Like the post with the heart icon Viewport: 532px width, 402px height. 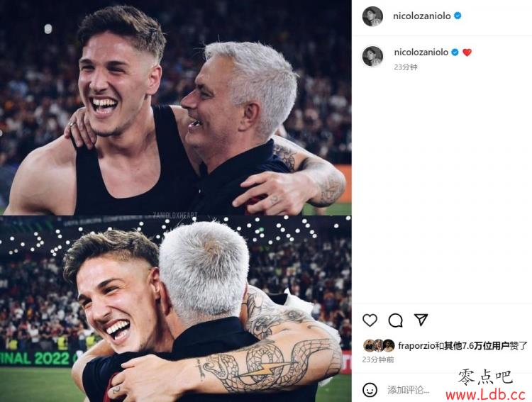click(370, 320)
